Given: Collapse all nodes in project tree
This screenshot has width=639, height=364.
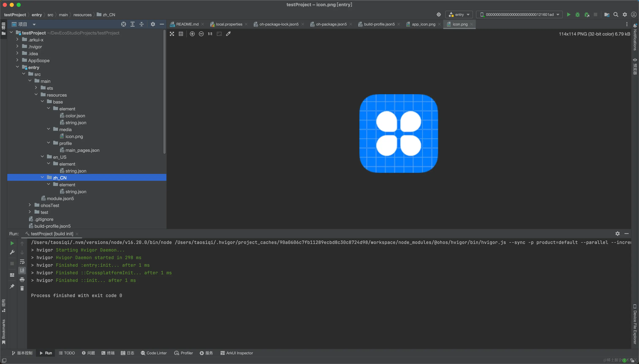Looking at the screenshot, I should [x=142, y=24].
